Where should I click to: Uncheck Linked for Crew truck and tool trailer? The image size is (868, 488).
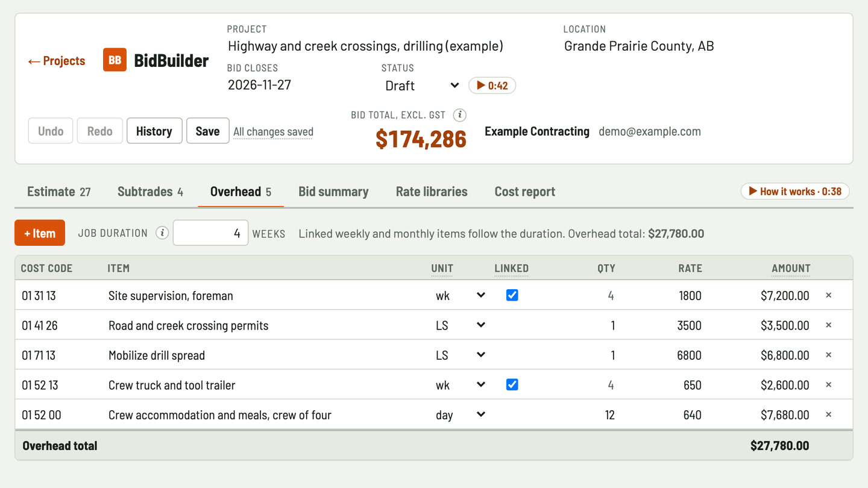512,384
